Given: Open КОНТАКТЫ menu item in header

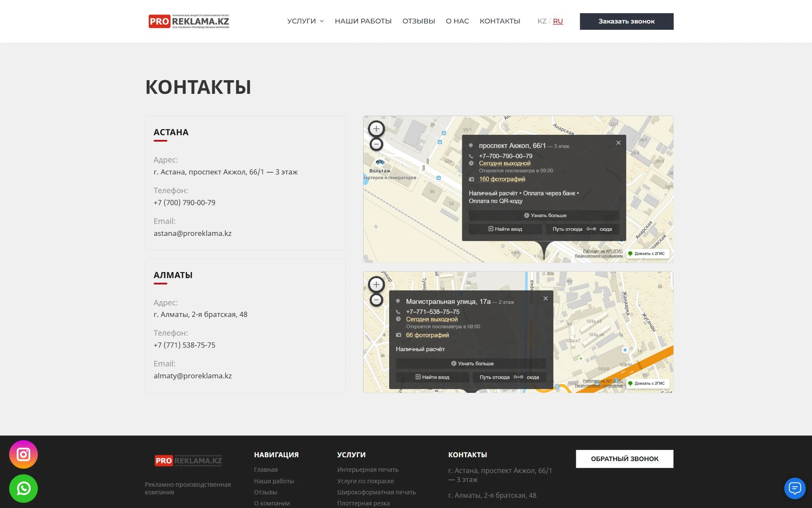Looking at the screenshot, I should 500,21.
